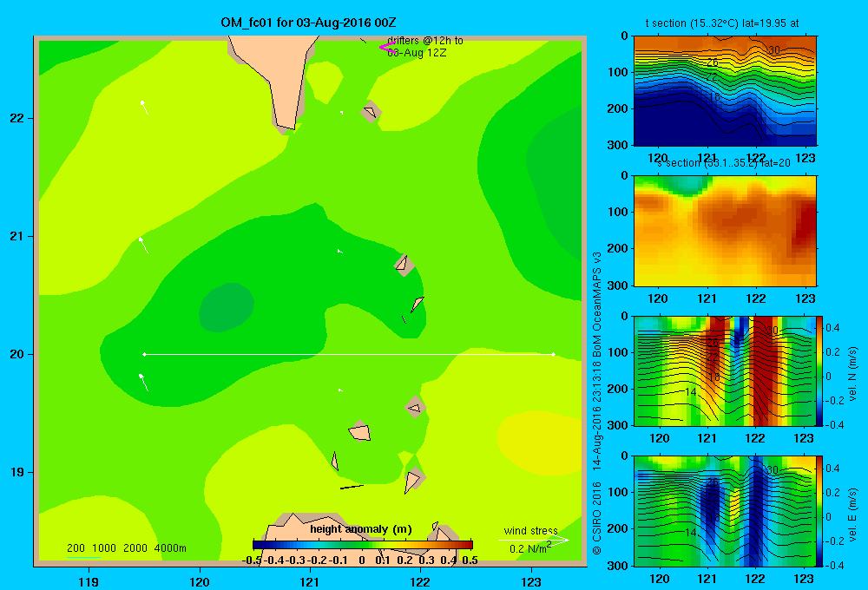
Task: Click the cyan line under the depth legend
Action: [83, 557]
